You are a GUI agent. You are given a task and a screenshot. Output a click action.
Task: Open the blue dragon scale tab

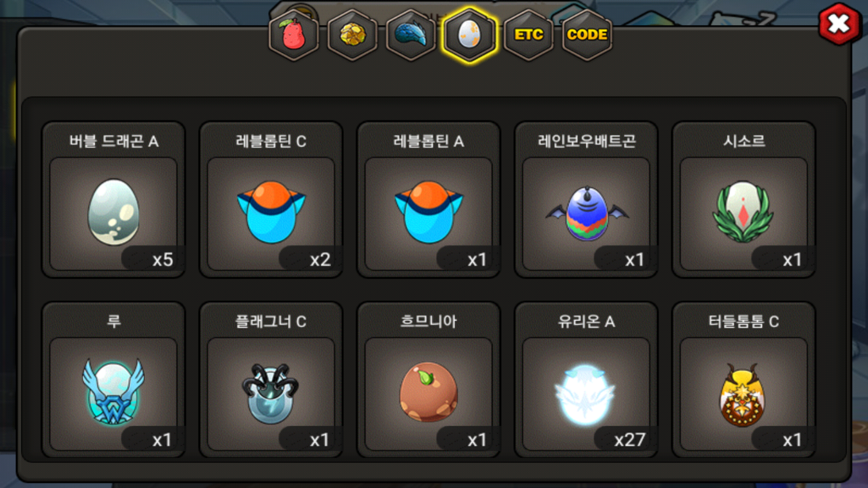411,35
